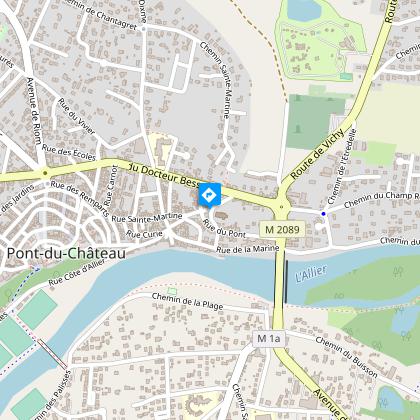The image size is (420, 420).
Task: Click the olive junction dot on Avenue de Riom
Action: 45,173
